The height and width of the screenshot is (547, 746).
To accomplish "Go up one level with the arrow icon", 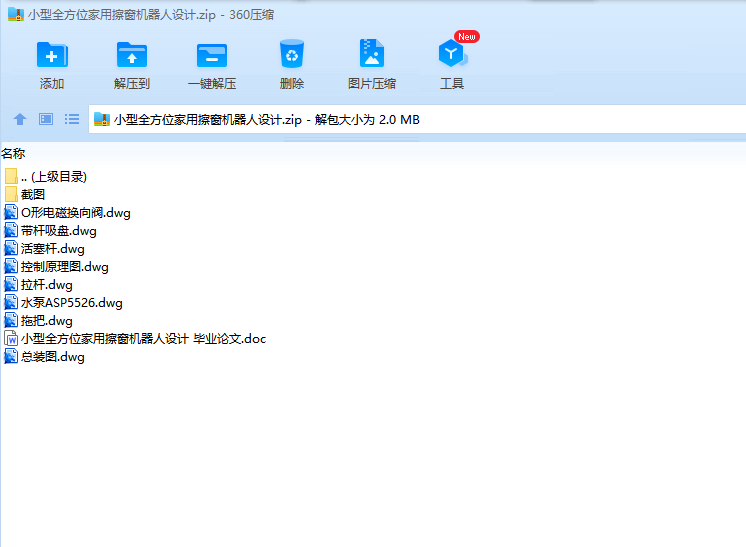I will pyautogui.click(x=20, y=119).
